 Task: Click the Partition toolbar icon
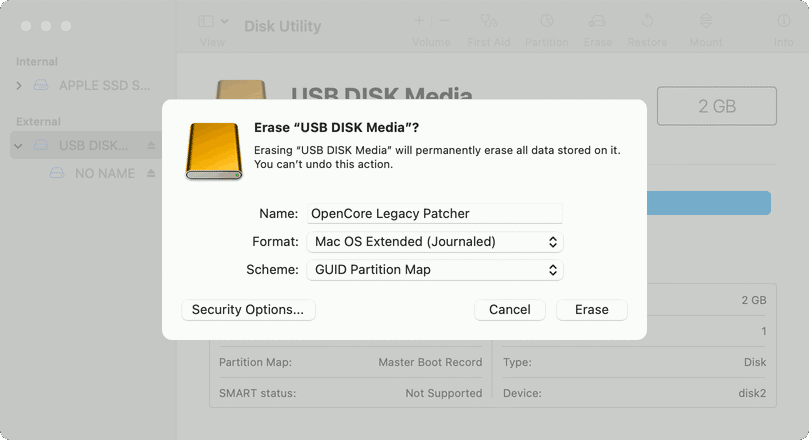[x=546, y=21]
